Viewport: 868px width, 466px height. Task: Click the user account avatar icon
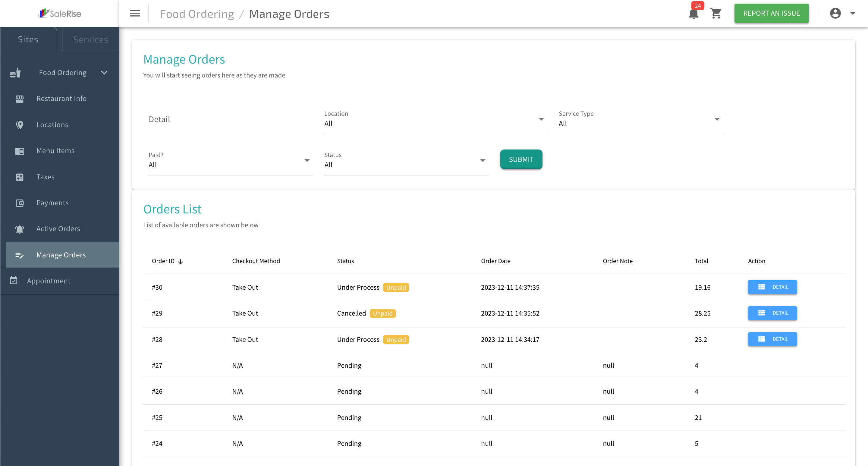835,14
